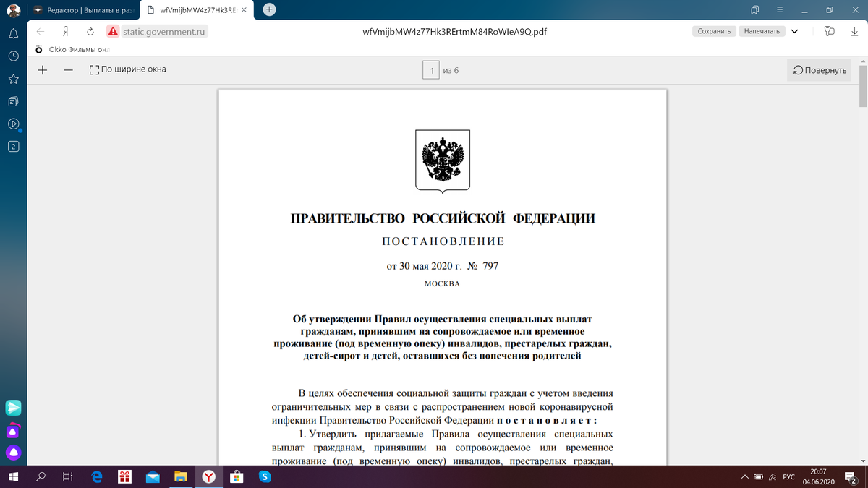Open the video play icon in the sidebar

pos(13,124)
